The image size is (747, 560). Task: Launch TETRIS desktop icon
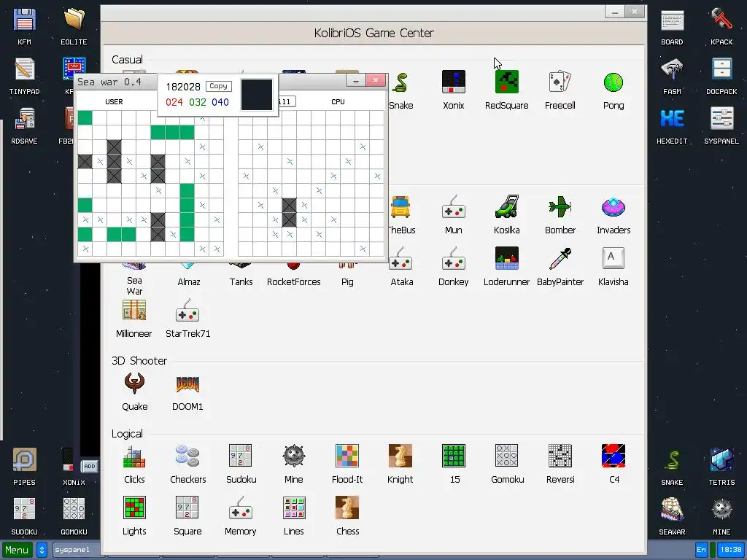click(721, 467)
